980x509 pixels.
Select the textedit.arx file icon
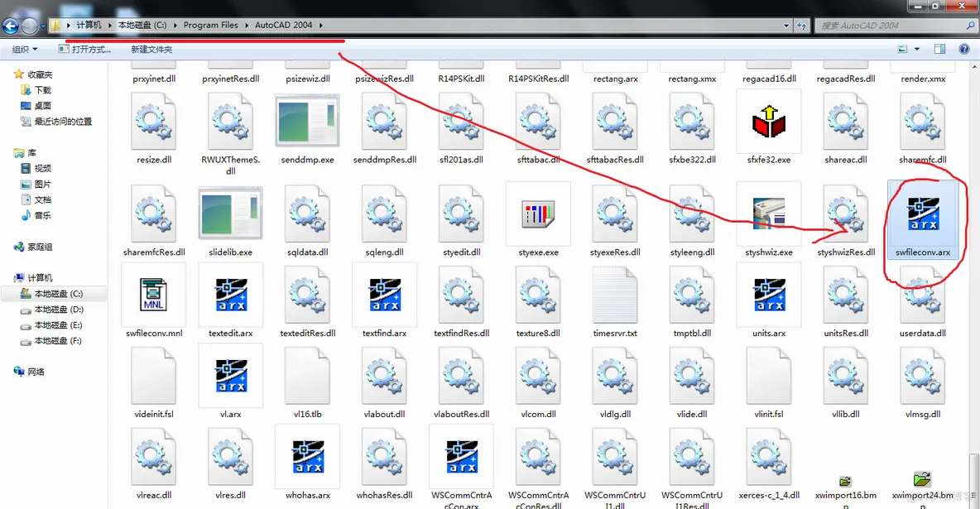[x=231, y=295]
